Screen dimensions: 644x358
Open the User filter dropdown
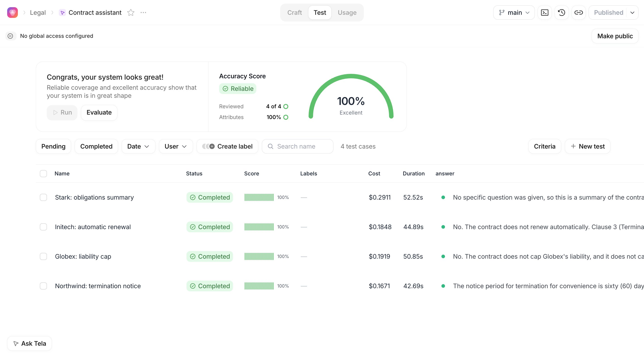click(x=176, y=146)
